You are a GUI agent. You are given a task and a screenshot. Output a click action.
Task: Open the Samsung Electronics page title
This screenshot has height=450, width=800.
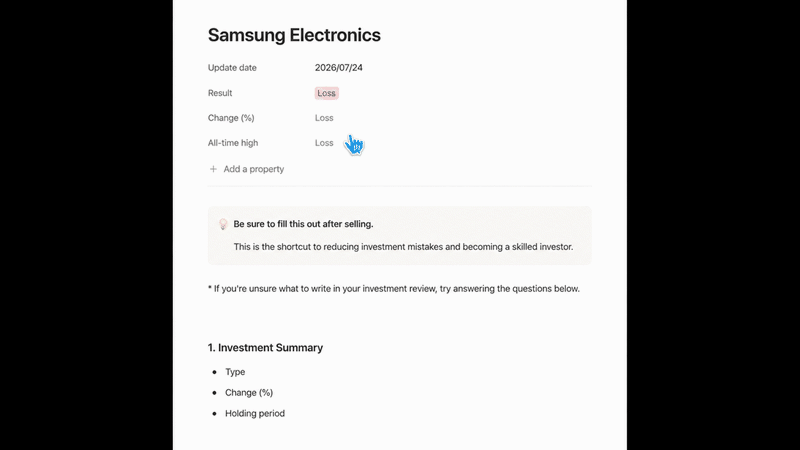pyautogui.click(x=294, y=35)
